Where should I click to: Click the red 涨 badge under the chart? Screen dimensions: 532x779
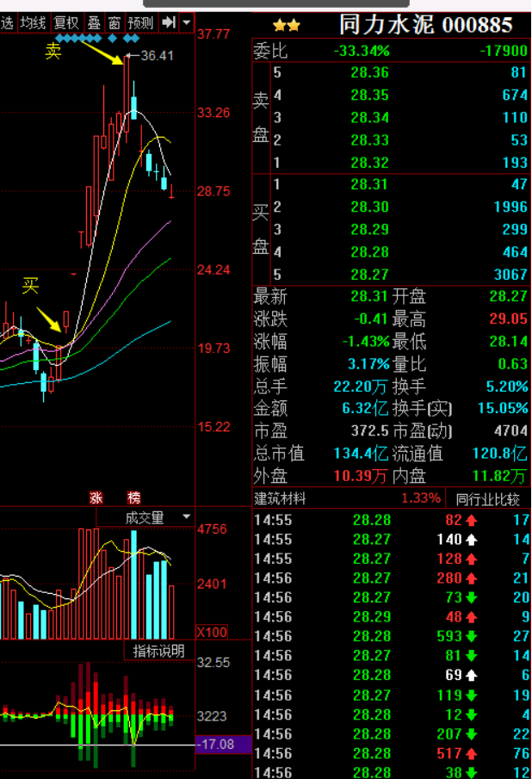pyautogui.click(x=96, y=498)
